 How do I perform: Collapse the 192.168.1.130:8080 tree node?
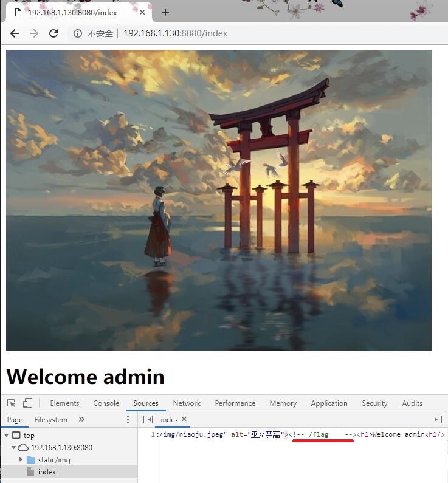14,448
